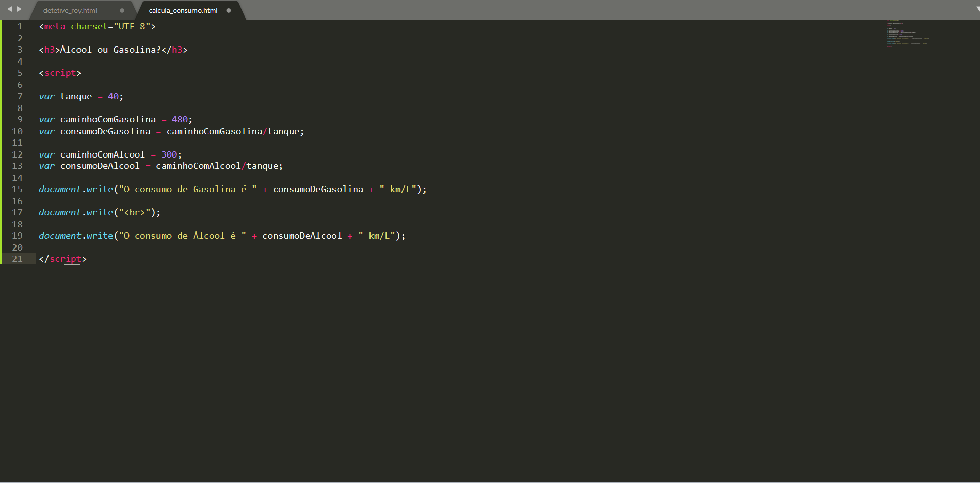The height and width of the screenshot is (483, 980).
Task: Select line number 1 in gutter
Action: pos(20,26)
